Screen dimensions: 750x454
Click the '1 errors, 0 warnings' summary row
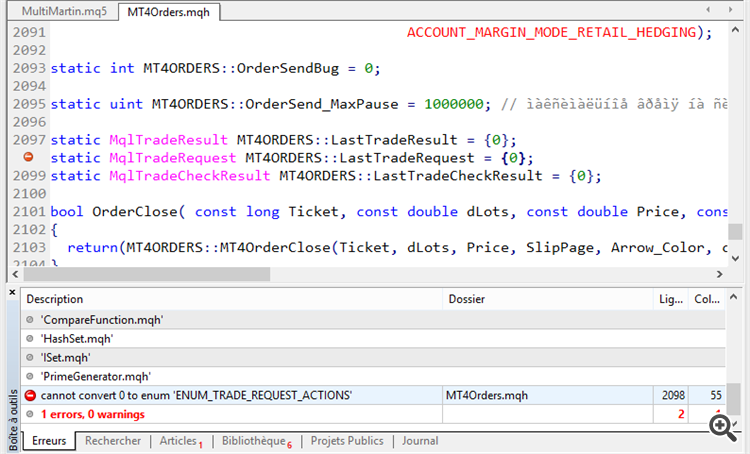click(x=373, y=414)
